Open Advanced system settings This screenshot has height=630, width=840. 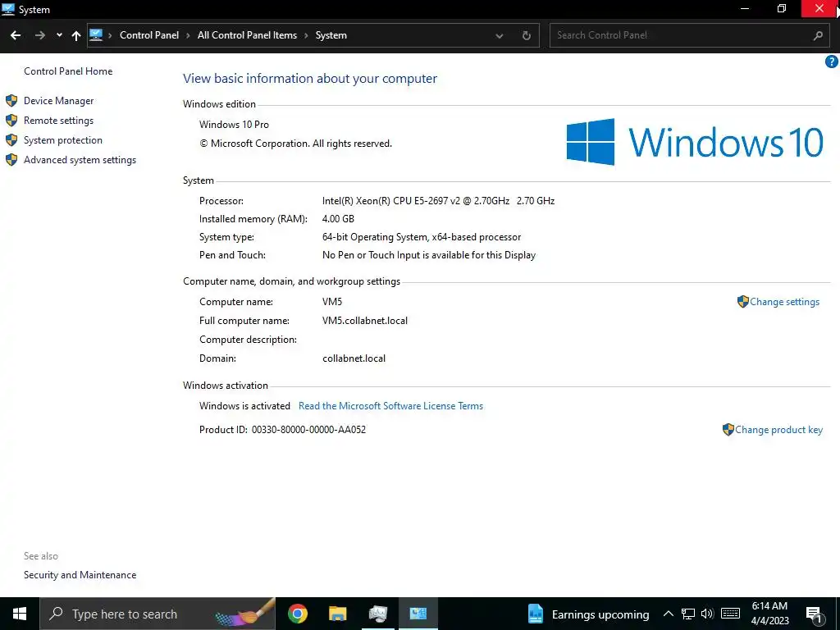pos(80,160)
